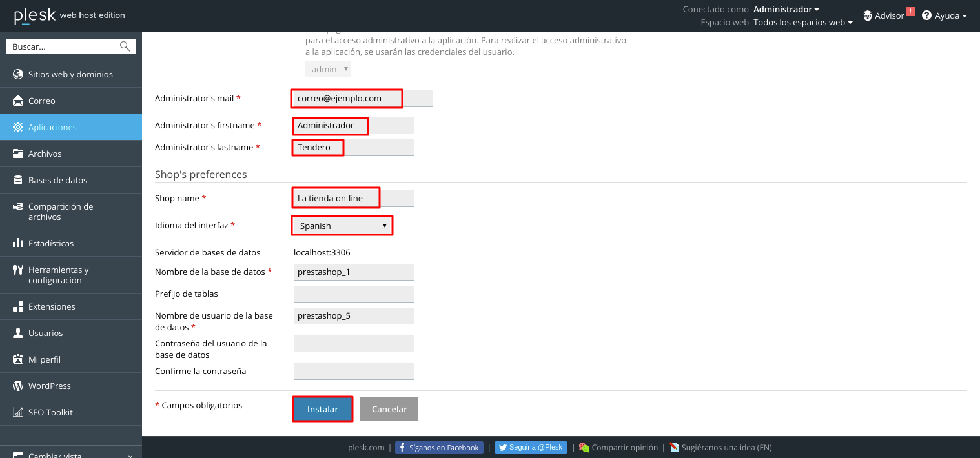The image size is (980, 458).
Task: Open SEO Toolkit in the sidebar
Action: pos(50,412)
